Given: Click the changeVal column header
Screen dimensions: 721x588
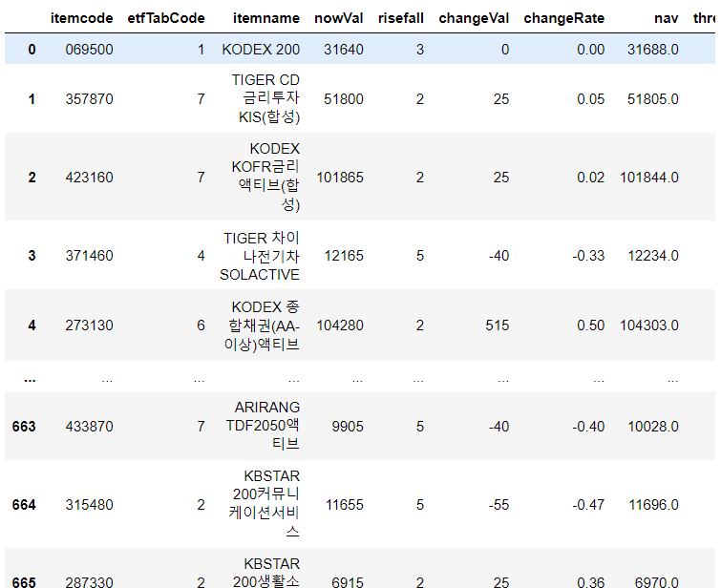Looking at the screenshot, I should 474,18.
